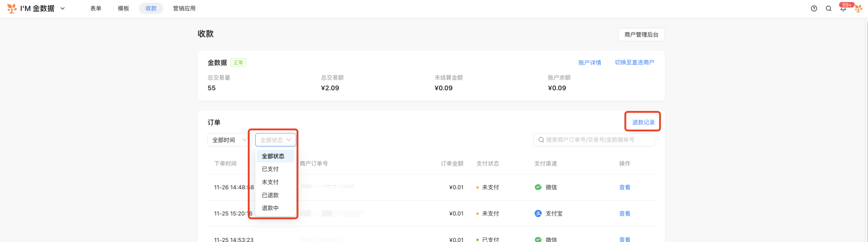This screenshot has width=868, height=242.
Task: Choose 已支付 status option
Action: pos(276,169)
